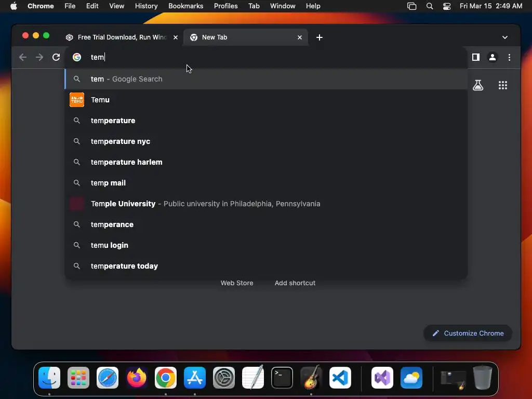The width and height of the screenshot is (532, 399).
Task: Open the side panel toggle icon
Action: [x=476, y=57]
